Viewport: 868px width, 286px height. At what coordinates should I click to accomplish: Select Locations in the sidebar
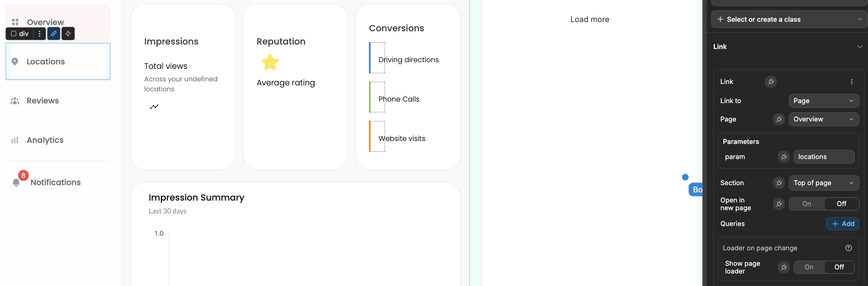[x=58, y=61]
